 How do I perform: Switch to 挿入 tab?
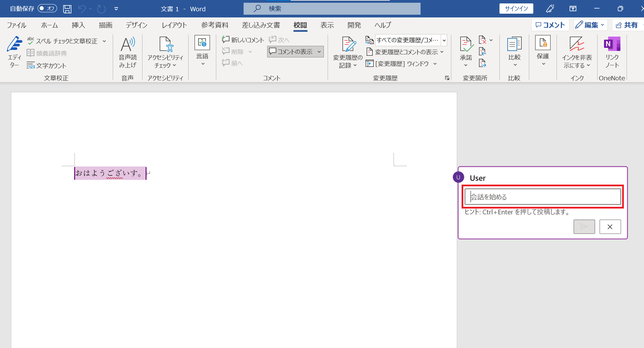[78, 25]
